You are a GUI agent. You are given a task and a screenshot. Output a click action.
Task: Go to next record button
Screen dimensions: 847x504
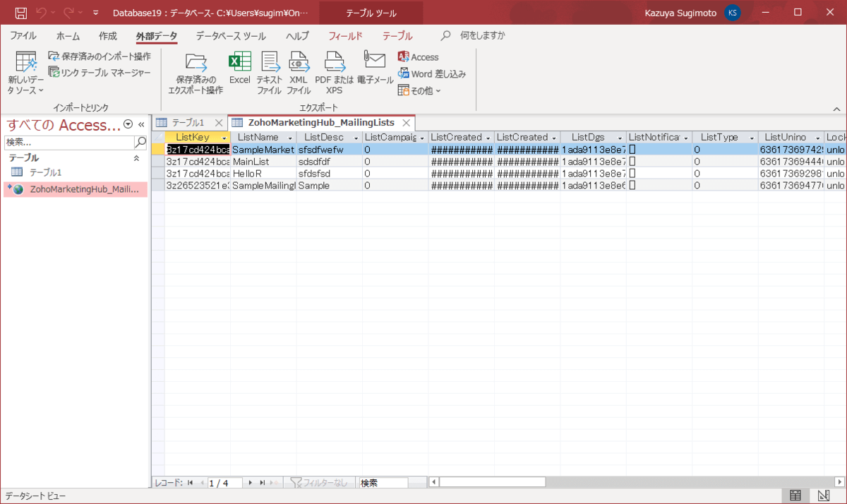click(251, 483)
